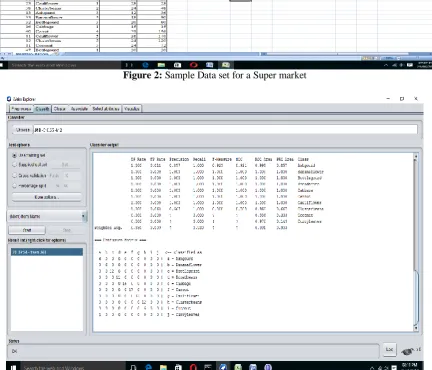432x370 pixels.
Task: Click the OK status text
Action: 14,351
